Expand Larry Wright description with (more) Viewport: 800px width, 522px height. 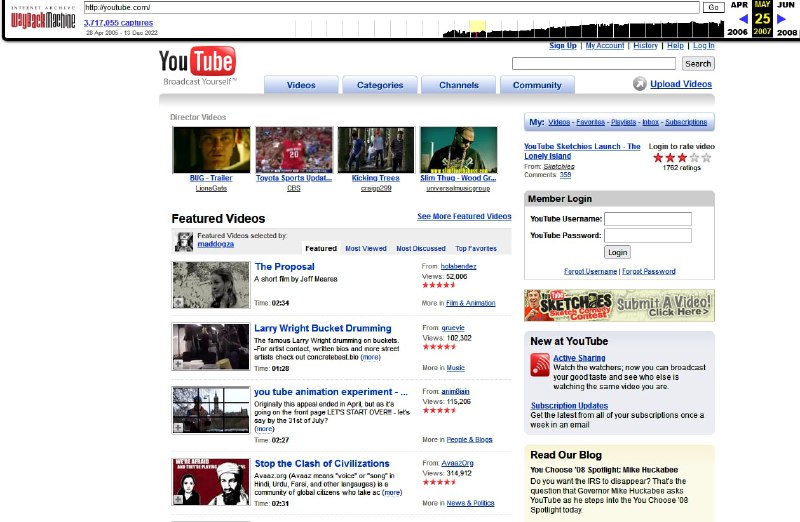(x=370, y=357)
